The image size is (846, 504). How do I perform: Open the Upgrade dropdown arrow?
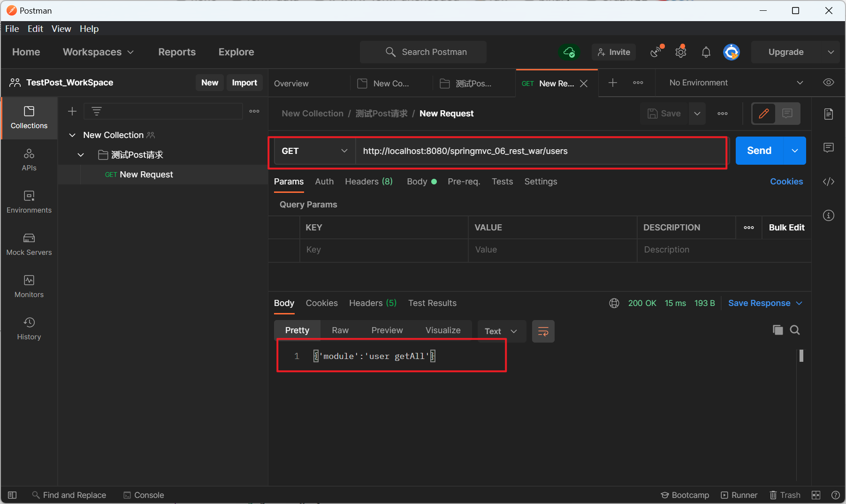point(831,52)
